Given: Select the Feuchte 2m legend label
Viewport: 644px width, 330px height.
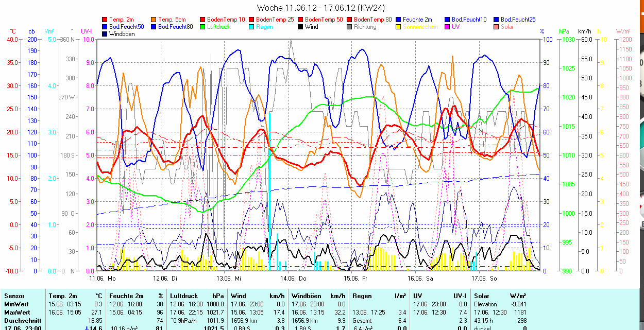Looking at the screenshot, I should point(417,20).
